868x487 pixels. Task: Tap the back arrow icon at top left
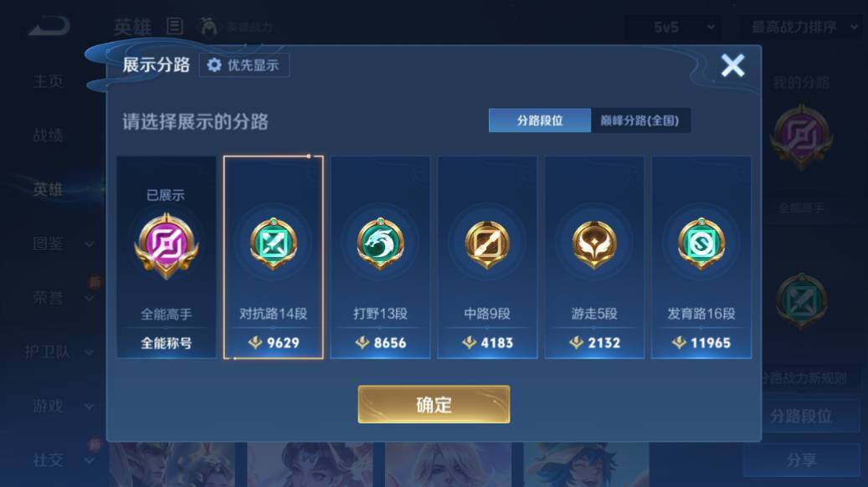[50, 26]
